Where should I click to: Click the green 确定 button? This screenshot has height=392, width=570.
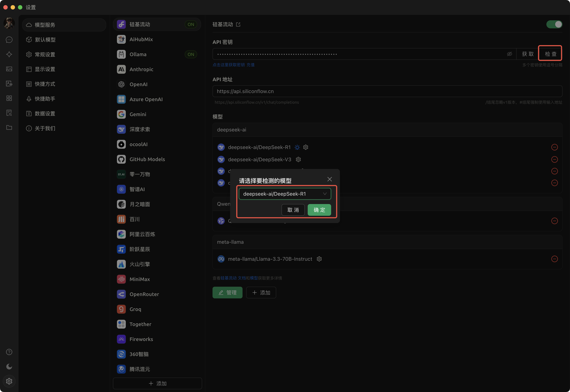tap(319, 210)
